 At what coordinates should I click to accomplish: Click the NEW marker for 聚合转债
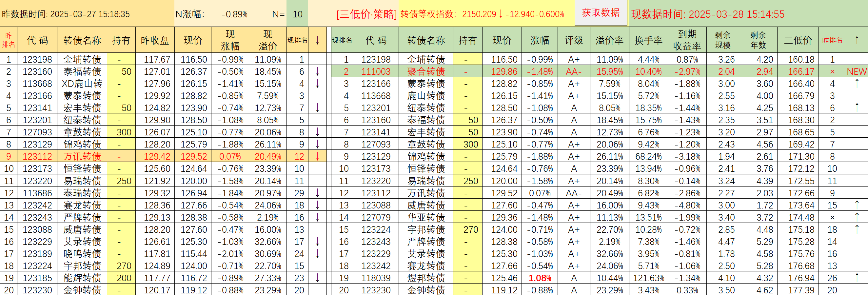857,71
